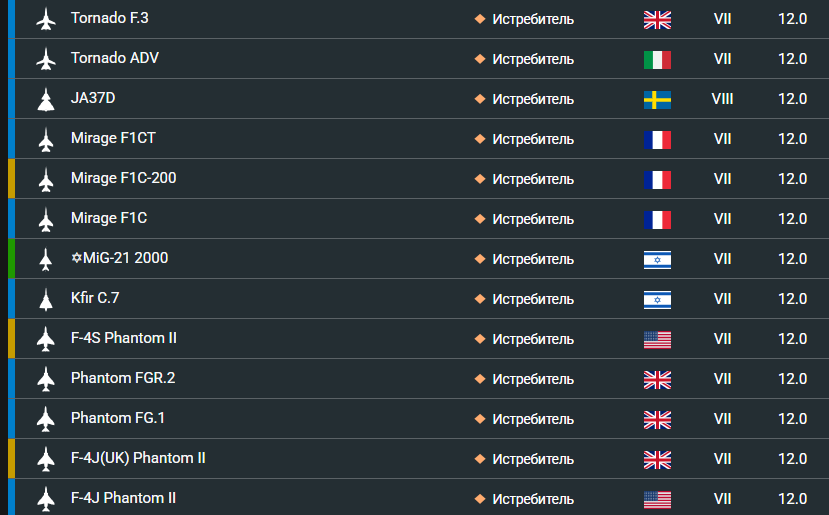The height and width of the screenshot is (515, 829).
Task: Select the ✡MiG-21 2000 name
Action: 119,258
